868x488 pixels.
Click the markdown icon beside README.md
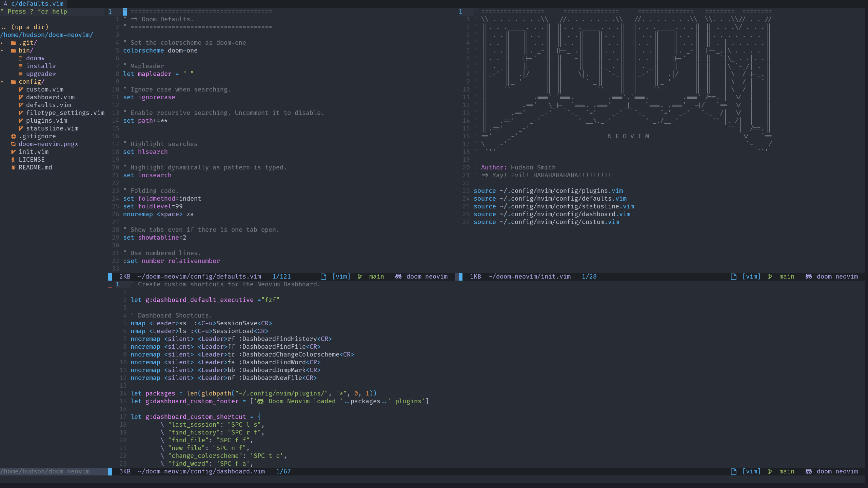(13, 167)
